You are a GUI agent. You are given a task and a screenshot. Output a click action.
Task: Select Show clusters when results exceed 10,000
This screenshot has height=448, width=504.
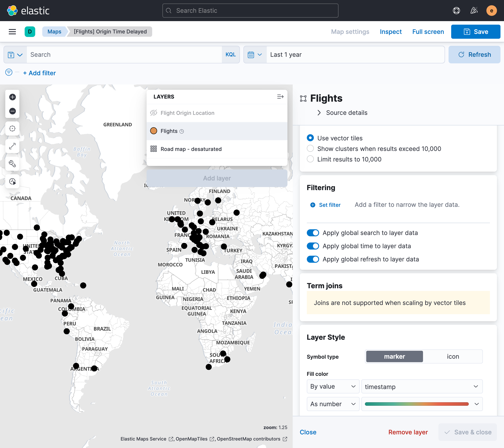click(x=310, y=149)
